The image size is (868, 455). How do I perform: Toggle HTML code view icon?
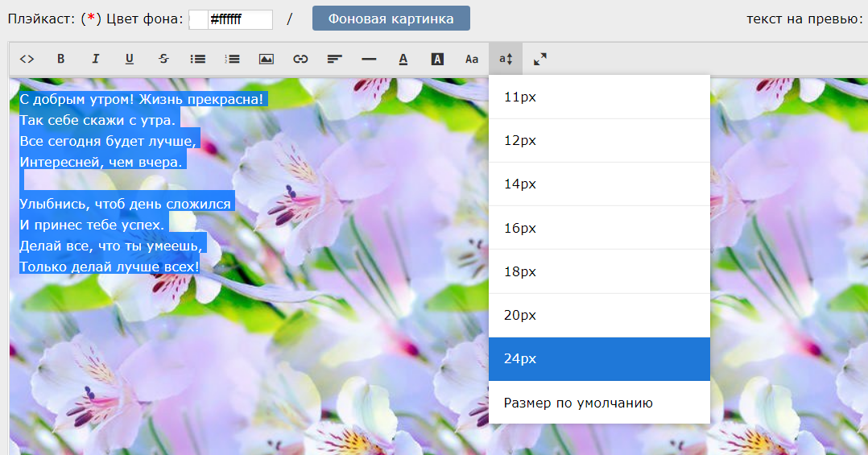click(27, 59)
